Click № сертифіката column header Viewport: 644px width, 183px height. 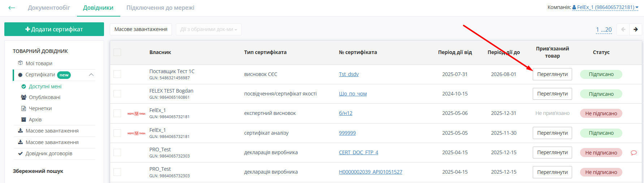click(358, 52)
